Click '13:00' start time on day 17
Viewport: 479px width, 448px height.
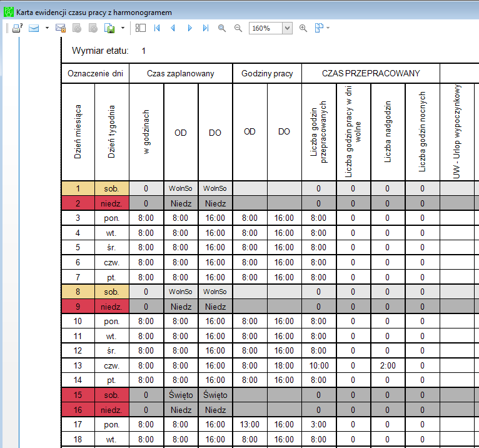[x=250, y=424]
